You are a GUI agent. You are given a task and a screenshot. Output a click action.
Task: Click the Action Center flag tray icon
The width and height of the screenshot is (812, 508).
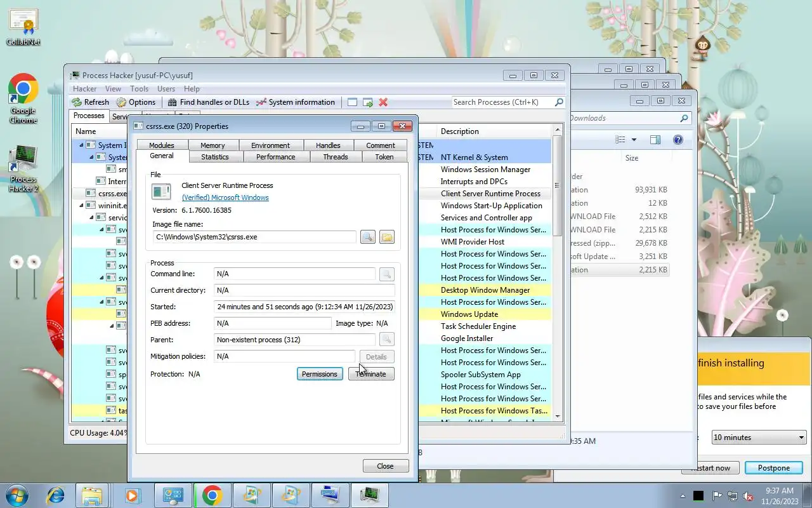pos(717,496)
